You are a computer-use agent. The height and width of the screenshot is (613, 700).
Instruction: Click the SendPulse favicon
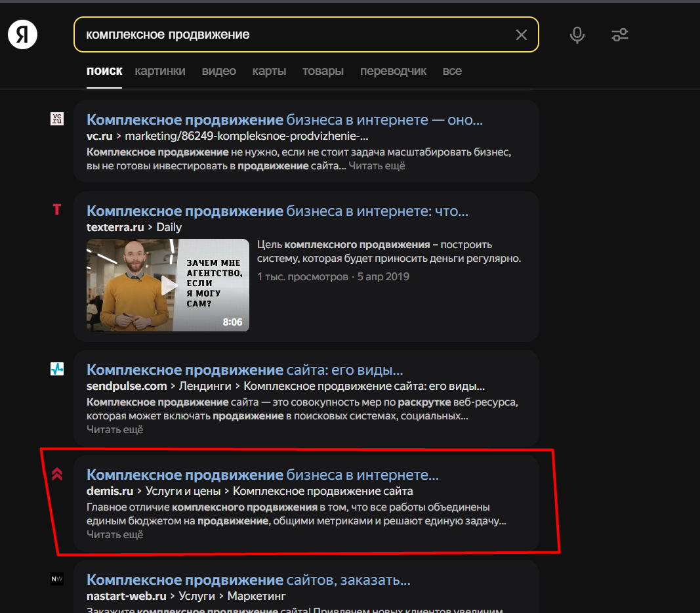click(57, 369)
